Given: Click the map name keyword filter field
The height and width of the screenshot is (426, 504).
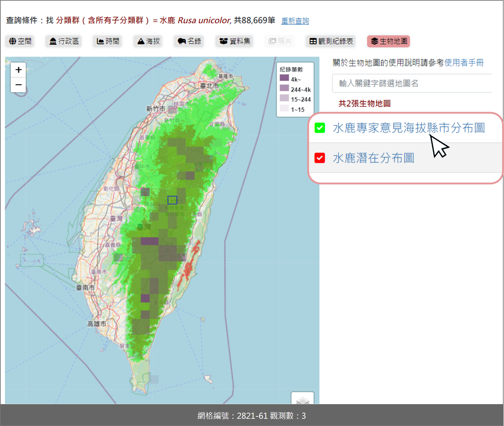Looking at the screenshot, I should (x=411, y=83).
